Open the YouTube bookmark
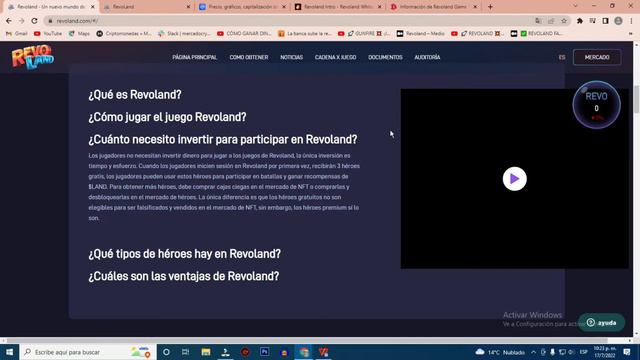 [x=48, y=33]
